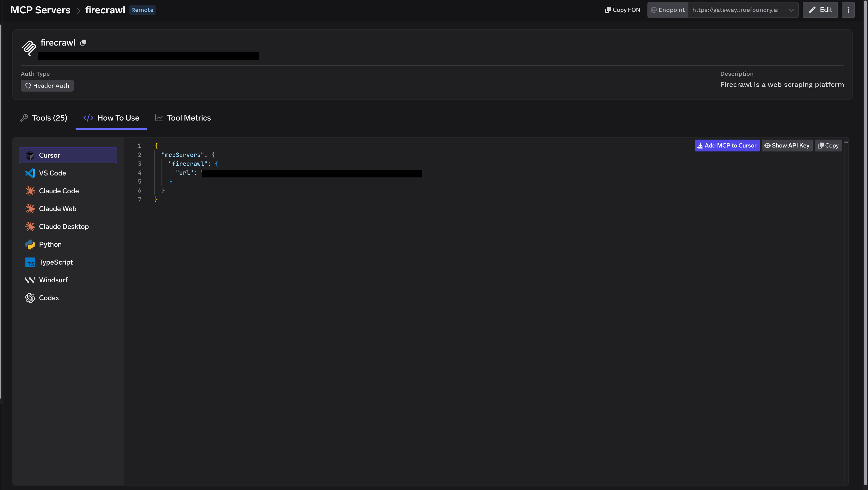
Task: Click the "firecrawl" key on line 3
Action: pyautogui.click(x=188, y=164)
